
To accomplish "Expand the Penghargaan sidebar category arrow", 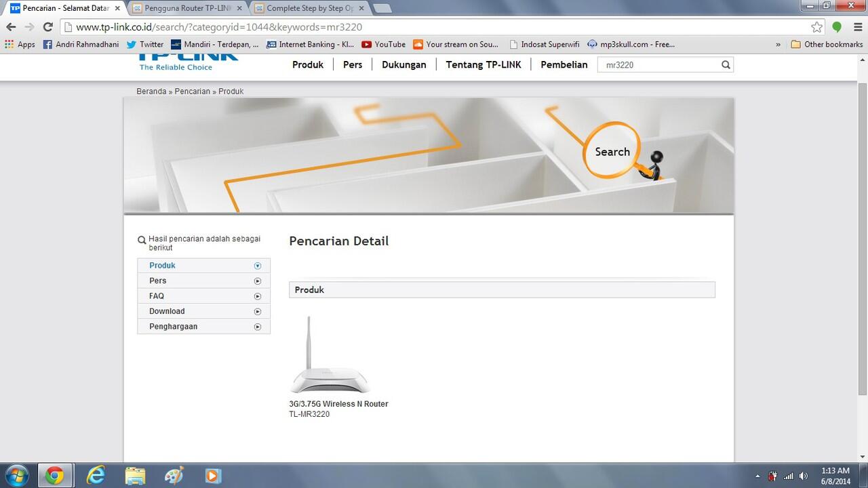I will click(x=258, y=327).
